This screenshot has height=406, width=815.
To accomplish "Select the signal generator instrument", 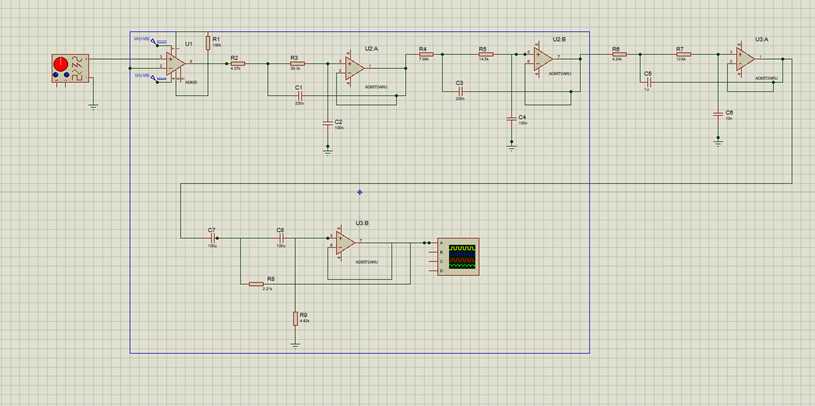I will click(70, 68).
